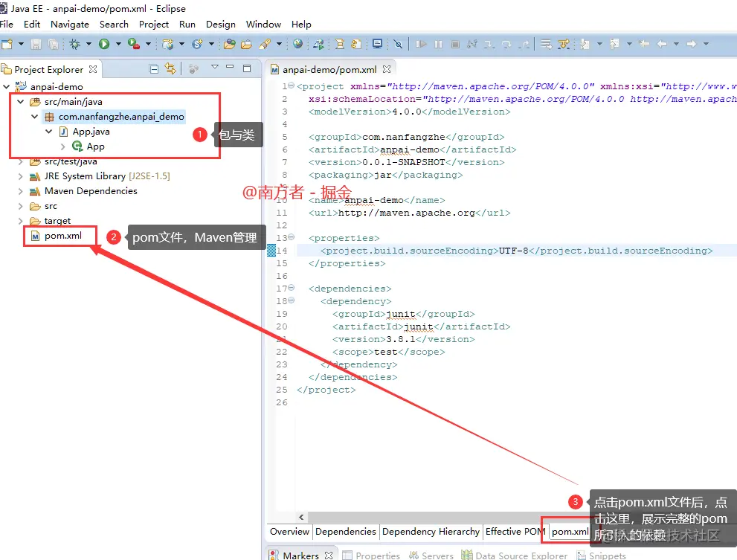Switch to the Dependency Hierarchy tab

[431, 531]
